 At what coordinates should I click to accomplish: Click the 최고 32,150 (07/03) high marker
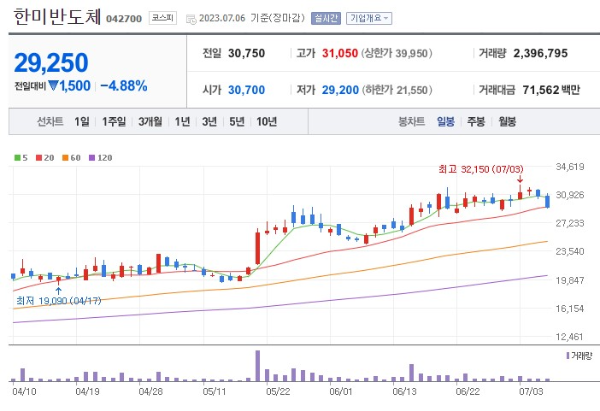coord(481,169)
